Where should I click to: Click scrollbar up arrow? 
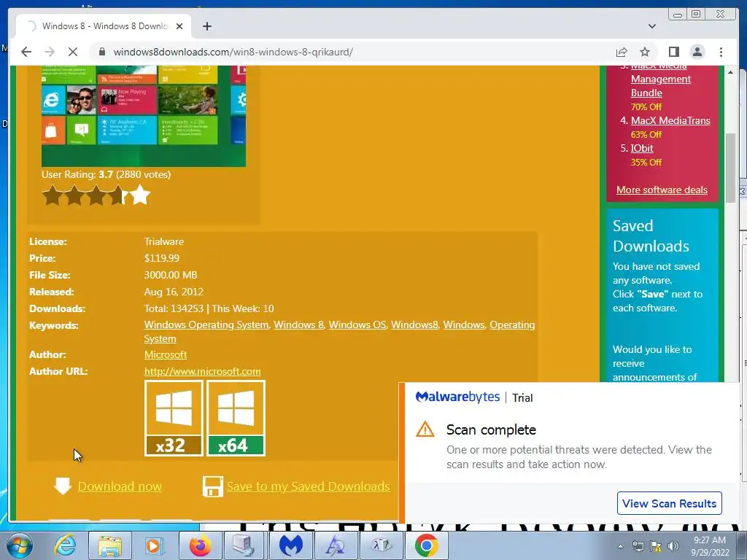coord(730,72)
